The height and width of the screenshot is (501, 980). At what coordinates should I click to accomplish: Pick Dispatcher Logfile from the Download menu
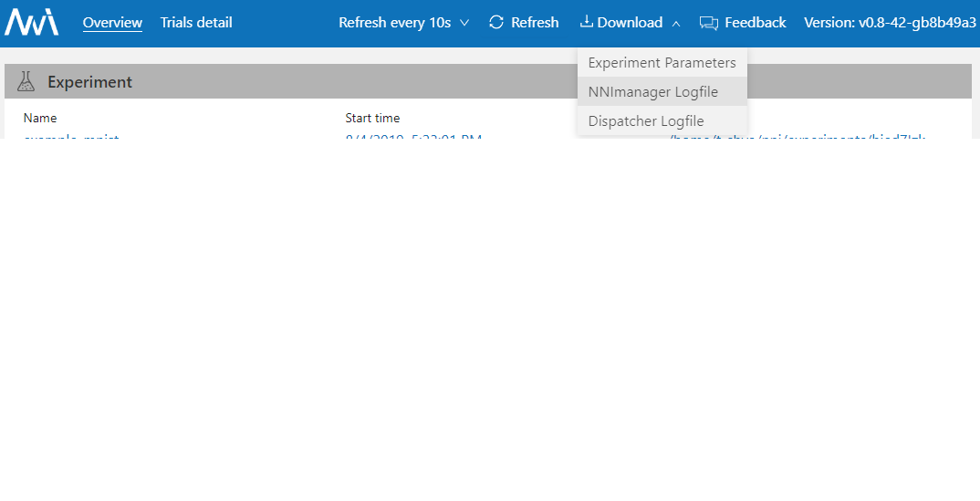pyautogui.click(x=646, y=120)
